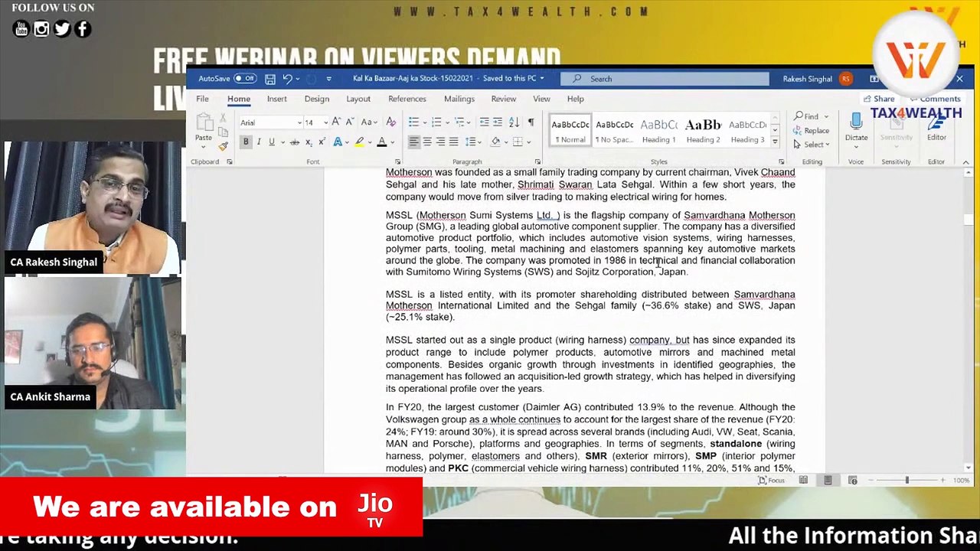
Task: Expand the Styles gallery
Action: coord(774,142)
